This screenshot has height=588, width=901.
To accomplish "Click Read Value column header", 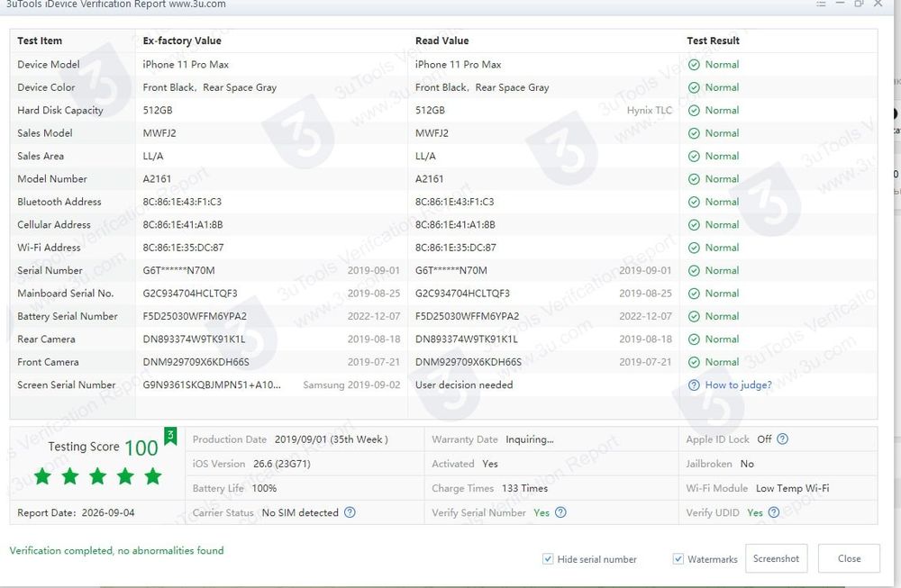I will pos(441,41).
